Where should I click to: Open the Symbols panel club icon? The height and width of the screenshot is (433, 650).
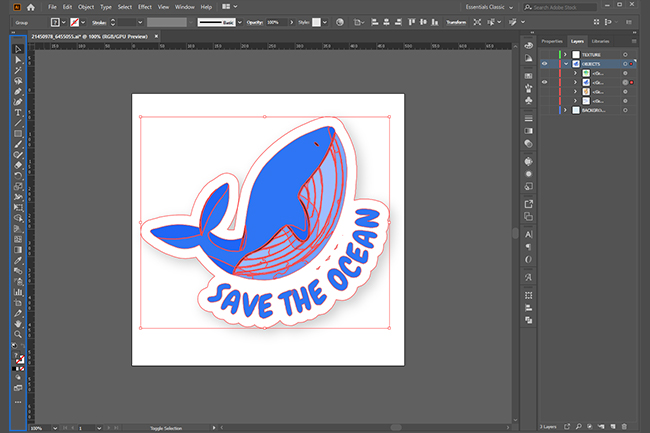[x=528, y=101]
